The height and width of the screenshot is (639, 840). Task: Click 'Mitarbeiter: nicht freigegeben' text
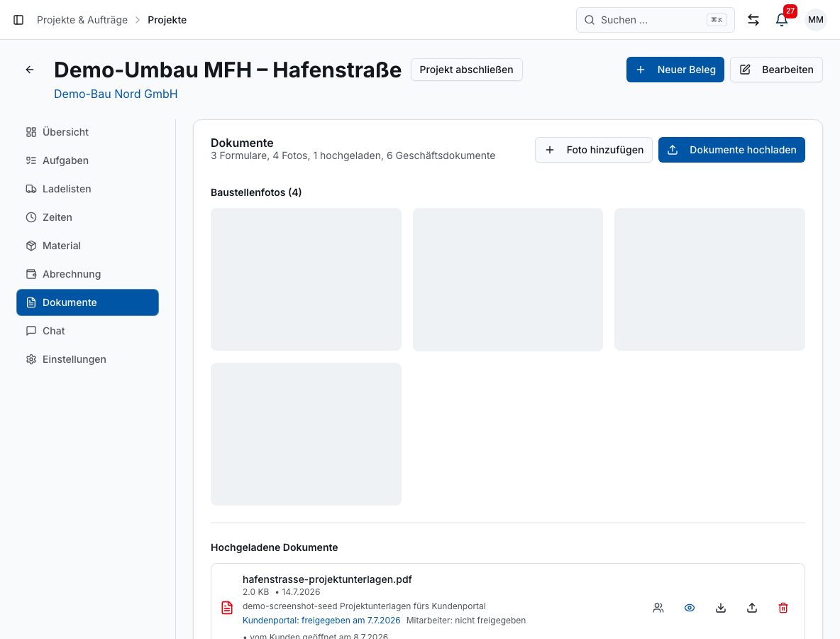click(x=466, y=621)
